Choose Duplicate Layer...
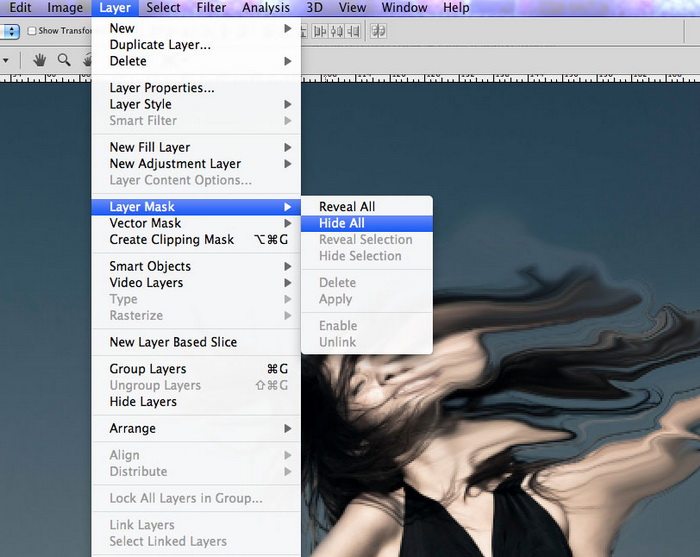This screenshot has width=700, height=557. (196, 45)
